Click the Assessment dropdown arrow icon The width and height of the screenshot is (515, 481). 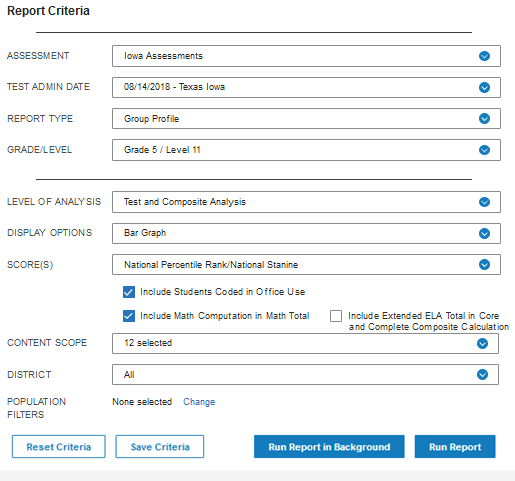pyautogui.click(x=484, y=56)
